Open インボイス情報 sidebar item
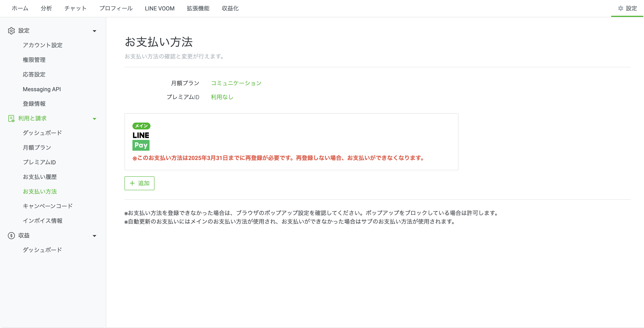Viewport: 644px width, 328px height. pyautogui.click(x=43, y=221)
